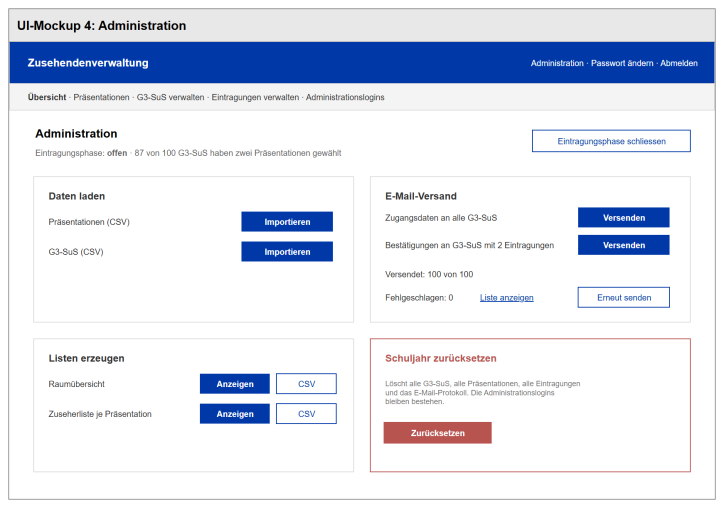
Task: Click Abmelden to log out
Action: [x=679, y=63]
